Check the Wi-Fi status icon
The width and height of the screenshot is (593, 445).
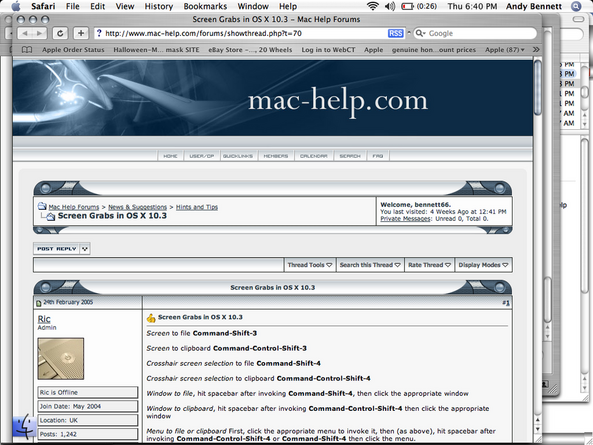click(x=373, y=6)
